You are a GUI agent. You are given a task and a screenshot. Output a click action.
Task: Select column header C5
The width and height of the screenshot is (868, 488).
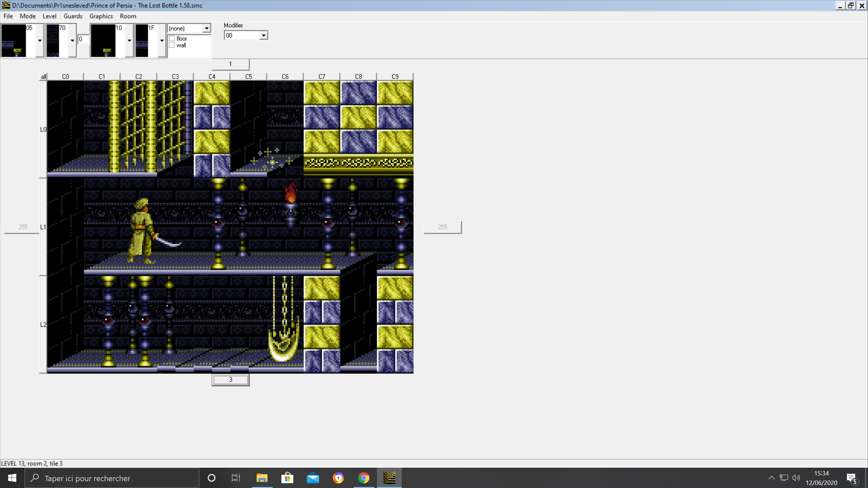249,77
